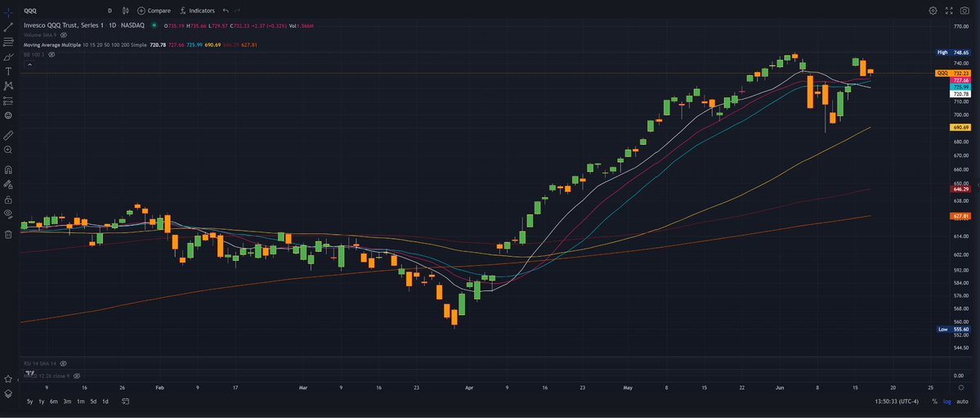Lock all drawing tools
The height and width of the screenshot is (418, 980).
(x=8, y=200)
